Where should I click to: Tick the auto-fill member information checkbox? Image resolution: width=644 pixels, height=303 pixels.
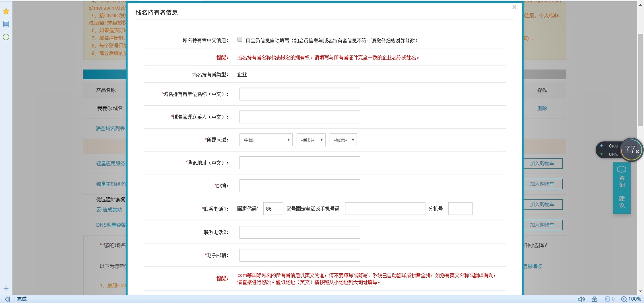point(240,39)
